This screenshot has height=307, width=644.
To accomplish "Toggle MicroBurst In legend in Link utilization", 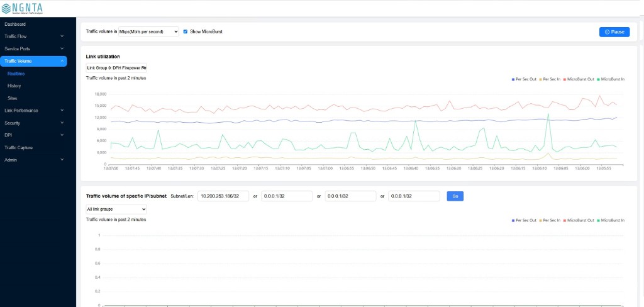I will (x=611, y=79).
